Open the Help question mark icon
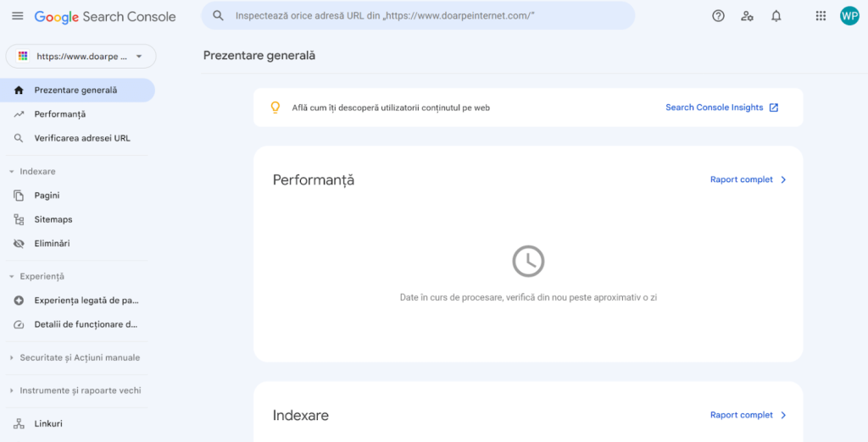The image size is (868, 442). [718, 16]
